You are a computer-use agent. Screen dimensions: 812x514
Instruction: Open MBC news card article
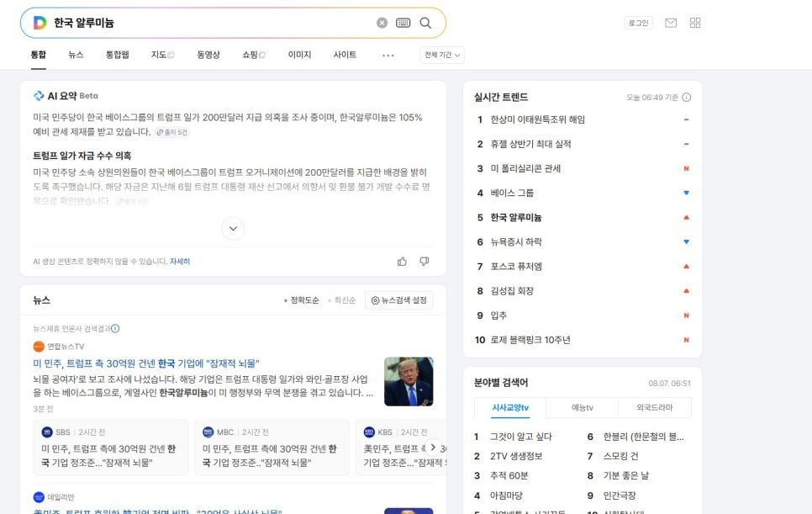[272, 448]
